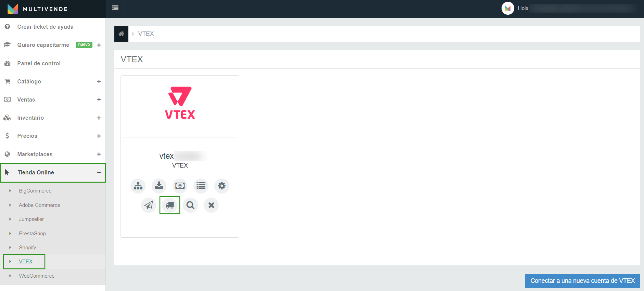Click the sitemap icon in VTEX card

pos(138,186)
